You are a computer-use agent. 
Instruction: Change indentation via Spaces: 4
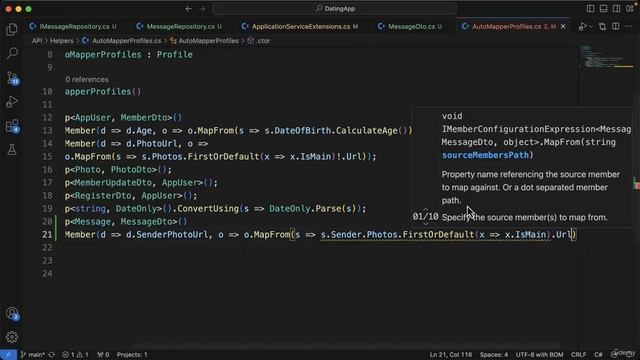click(x=494, y=355)
